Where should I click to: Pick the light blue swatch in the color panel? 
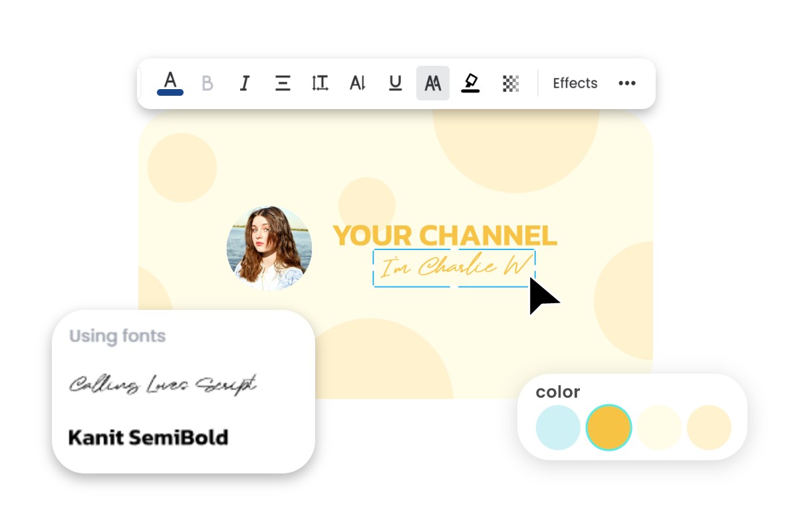click(x=558, y=428)
